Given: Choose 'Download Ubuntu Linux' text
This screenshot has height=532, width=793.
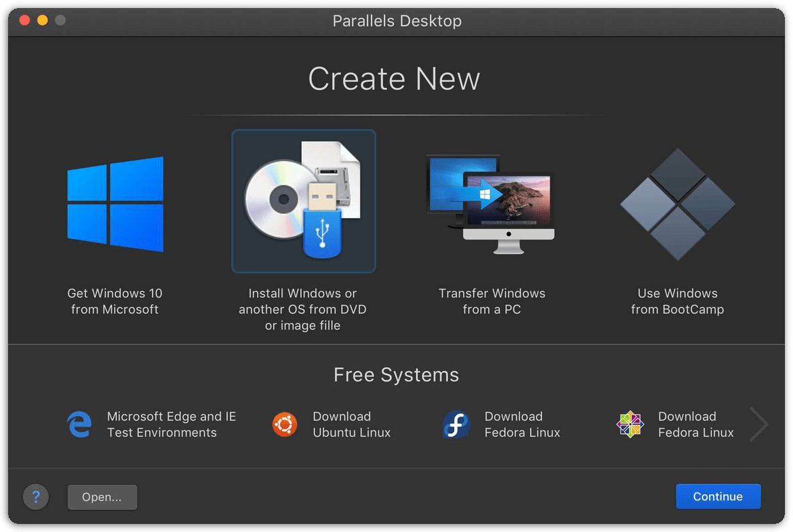Looking at the screenshot, I should (x=352, y=424).
